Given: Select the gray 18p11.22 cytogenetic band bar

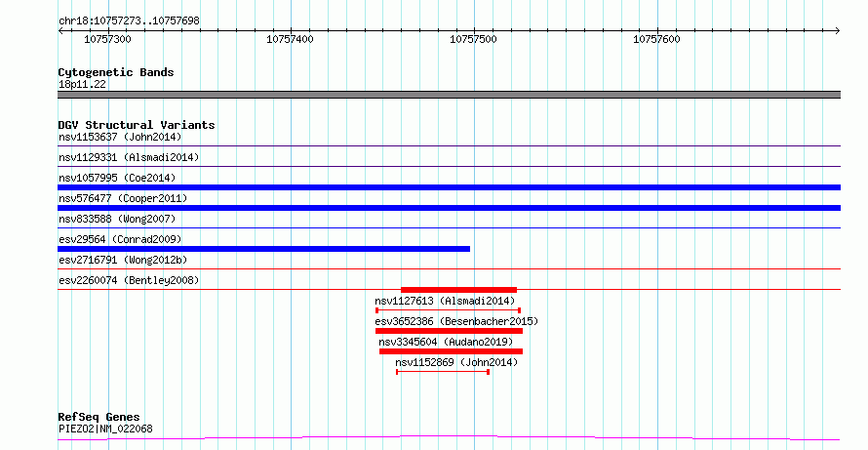Looking at the screenshot, I should [449, 95].
